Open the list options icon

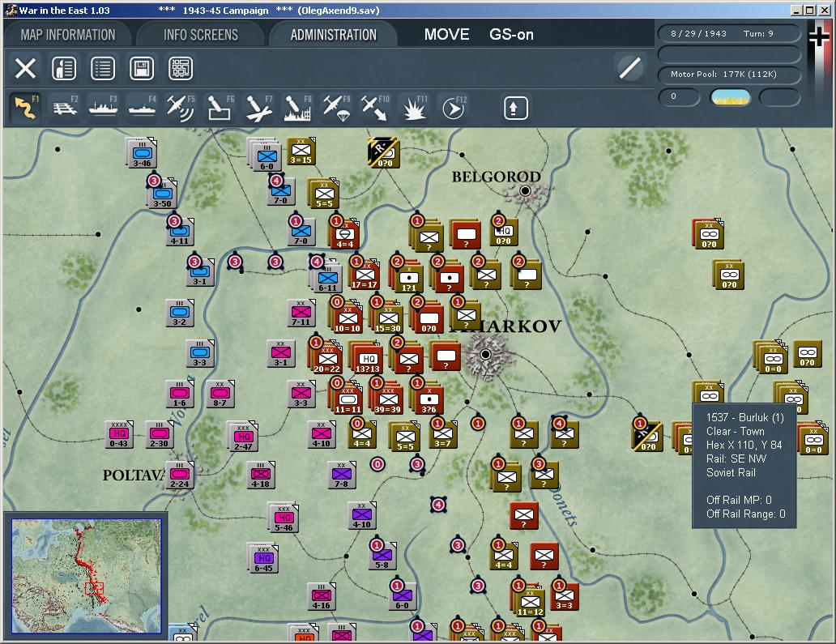[x=103, y=68]
